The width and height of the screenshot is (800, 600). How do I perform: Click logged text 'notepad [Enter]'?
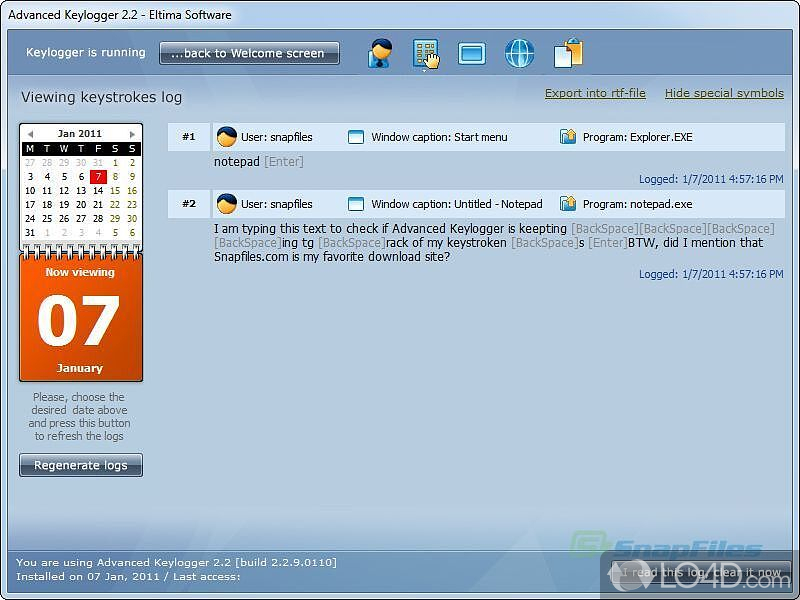click(259, 162)
